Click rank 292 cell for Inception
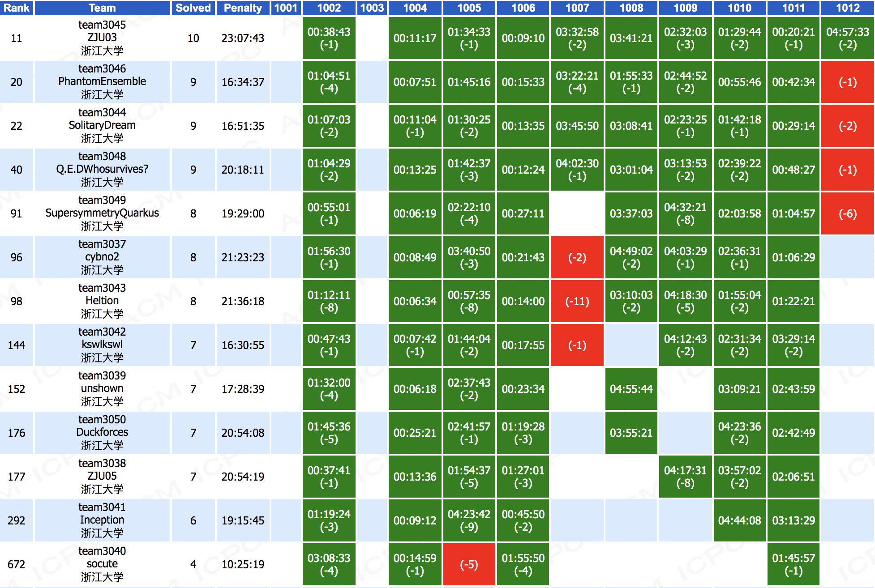The width and height of the screenshot is (875, 588). point(17,520)
